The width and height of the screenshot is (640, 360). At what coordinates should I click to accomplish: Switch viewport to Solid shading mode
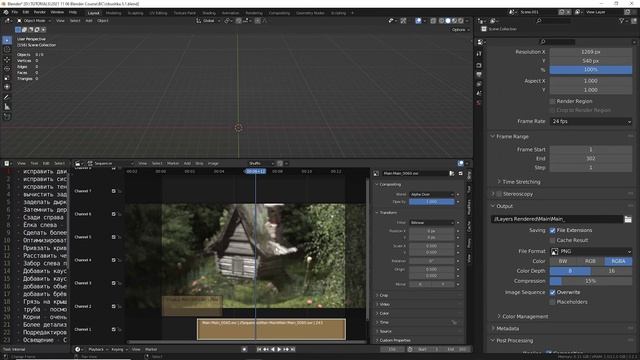(x=448, y=20)
